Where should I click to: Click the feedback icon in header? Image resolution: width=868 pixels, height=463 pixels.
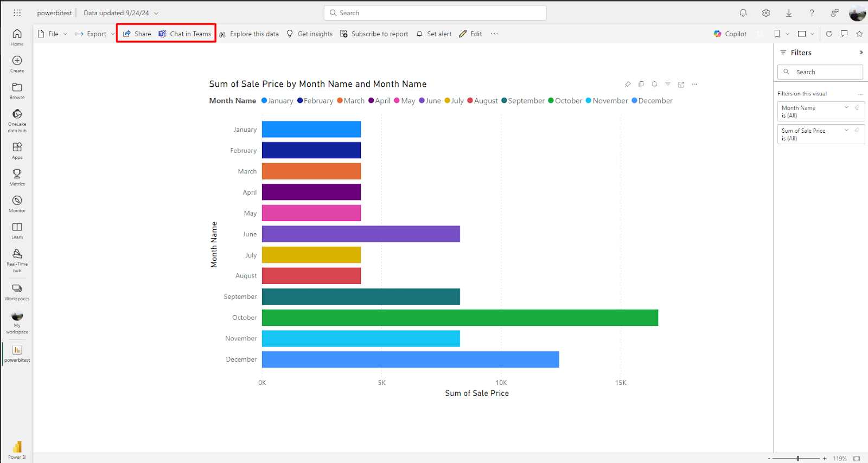(834, 12)
